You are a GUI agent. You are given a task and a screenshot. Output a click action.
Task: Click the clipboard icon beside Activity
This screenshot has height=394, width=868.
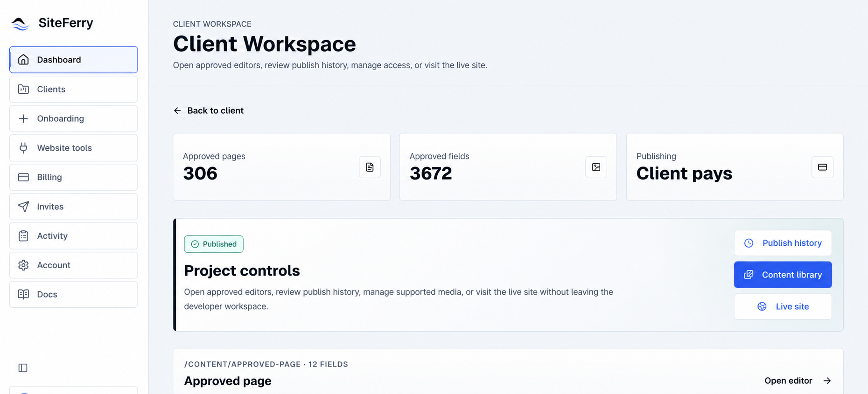coord(23,236)
